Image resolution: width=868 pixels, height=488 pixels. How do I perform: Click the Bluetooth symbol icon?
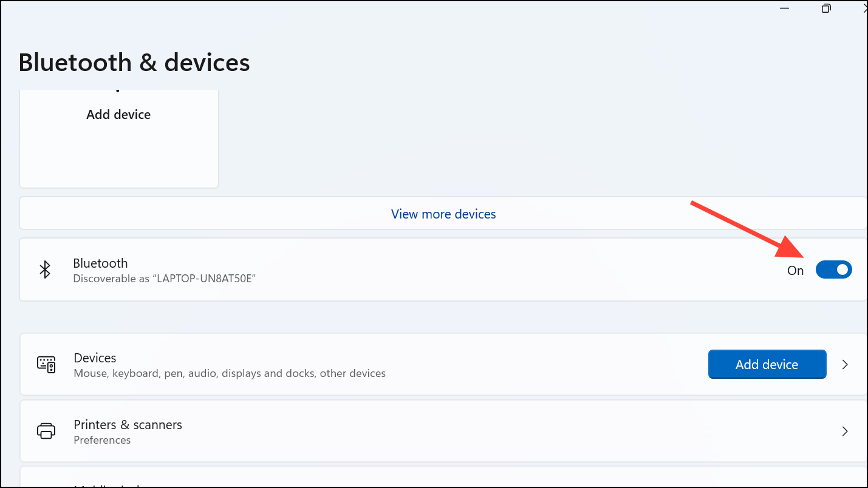coord(45,270)
